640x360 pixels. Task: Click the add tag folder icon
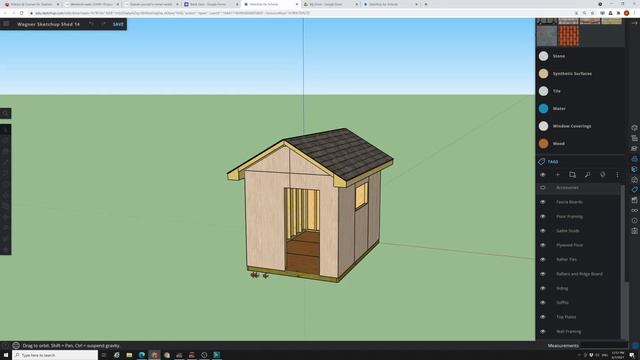572,175
